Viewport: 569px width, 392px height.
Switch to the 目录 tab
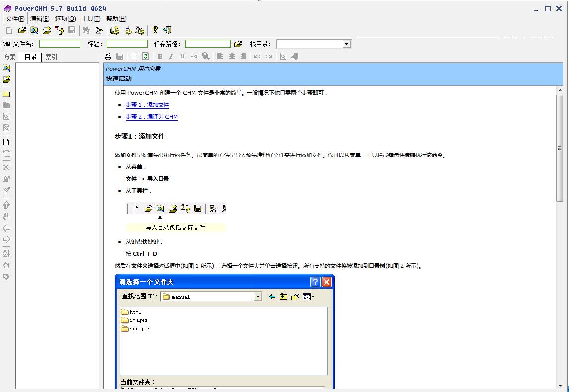30,57
